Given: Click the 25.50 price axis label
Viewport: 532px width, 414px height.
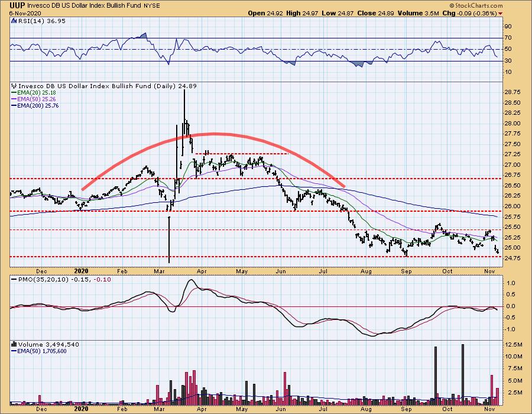Looking at the screenshot, I should (513, 227).
